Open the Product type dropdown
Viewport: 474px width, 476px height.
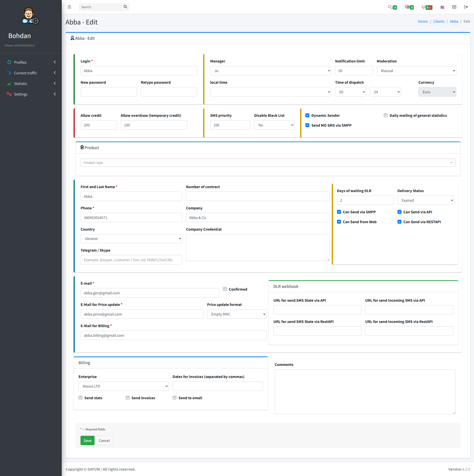268,163
